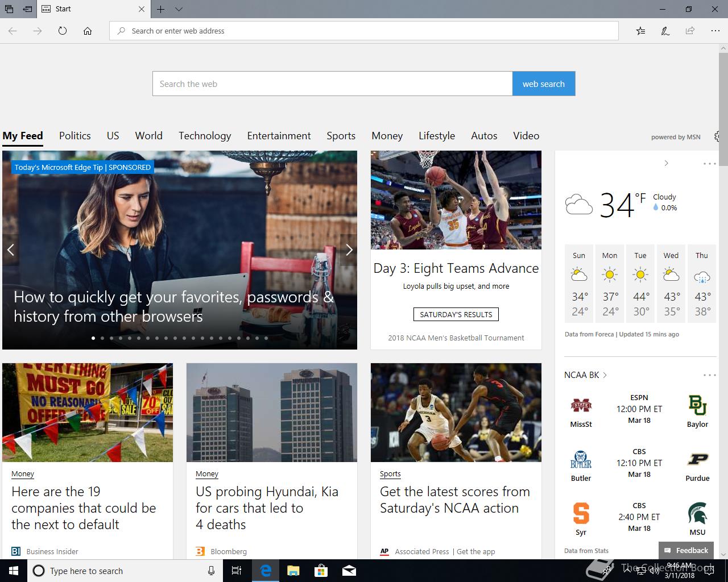Open Day 3: Eight Teams Advance story
Screen dimensions: 728x582
coord(456,268)
